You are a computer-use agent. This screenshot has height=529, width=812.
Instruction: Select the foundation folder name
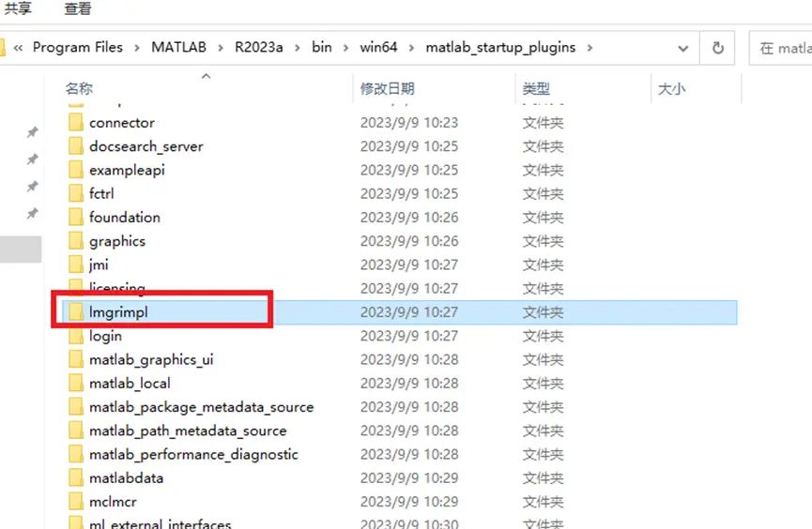tap(124, 218)
